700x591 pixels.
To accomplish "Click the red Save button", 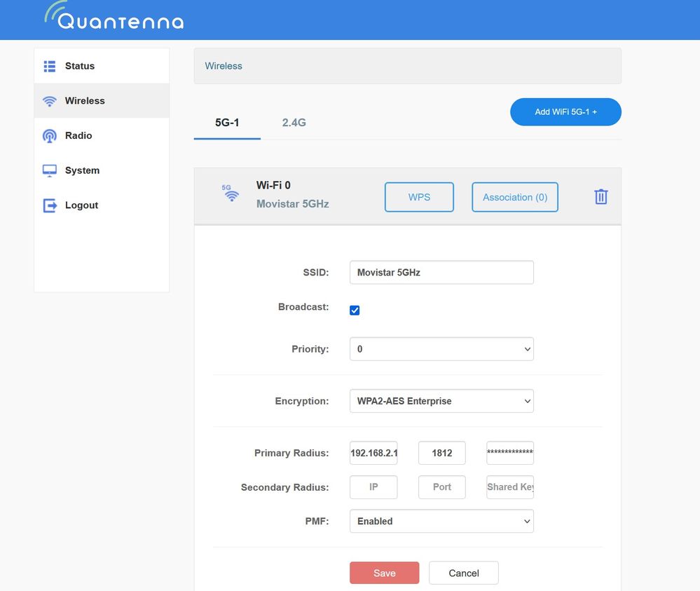I will (x=384, y=573).
